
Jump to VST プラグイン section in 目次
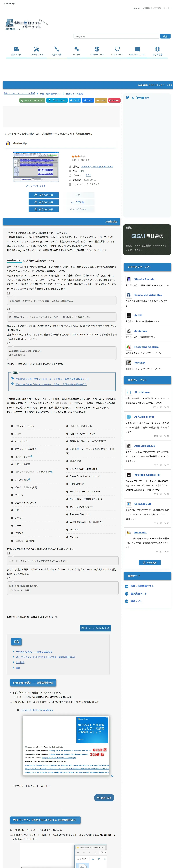point(46,657)
